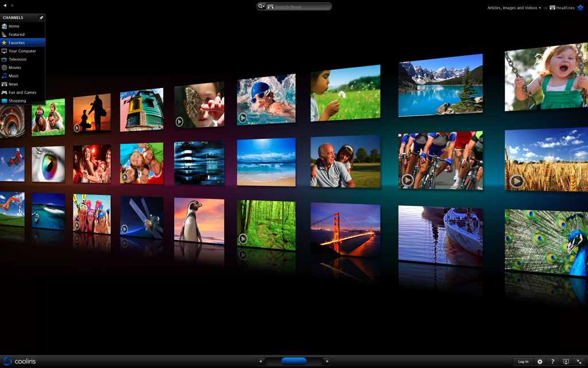Click the blue wall scroll slider handle

[x=294, y=361]
